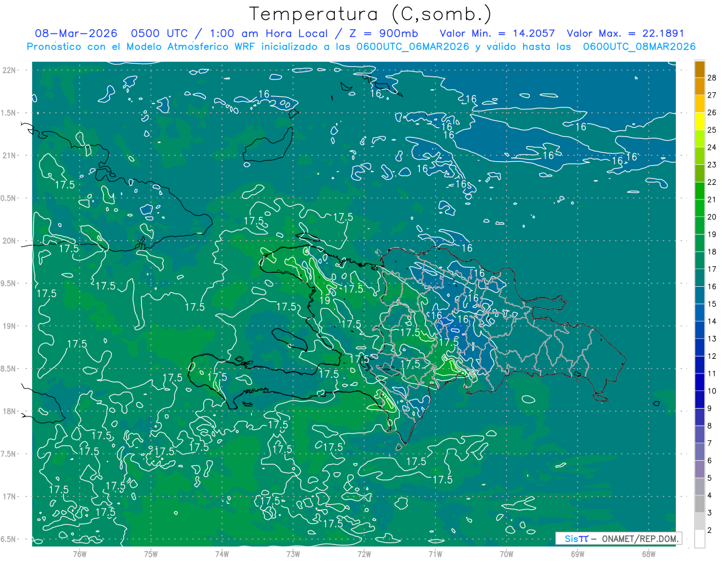The width and height of the screenshot is (728, 562).
Task: Click the '20N' latitude label
Action: 10,241
